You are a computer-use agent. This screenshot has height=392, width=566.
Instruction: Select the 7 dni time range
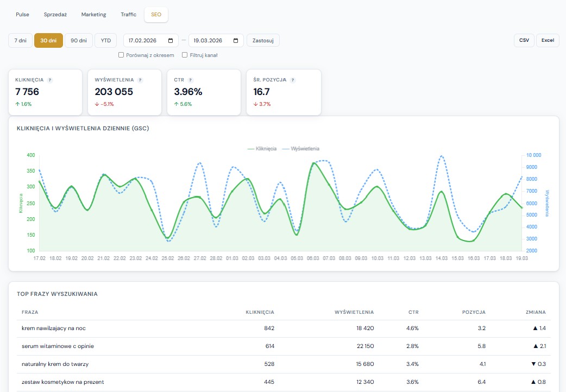(x=20, y=40)
